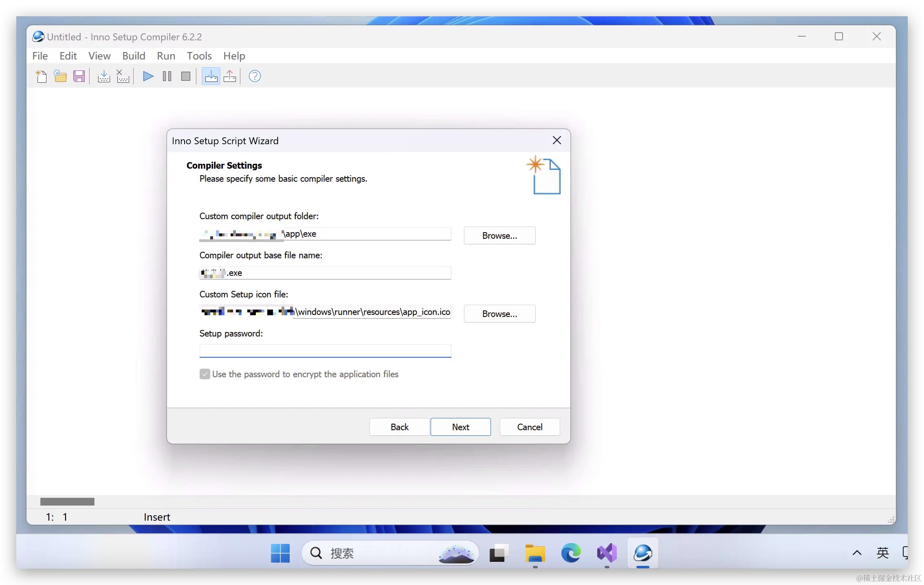This screenshot has height=585, width=924.
Task: Open the File menu
Action: point(40,56)
